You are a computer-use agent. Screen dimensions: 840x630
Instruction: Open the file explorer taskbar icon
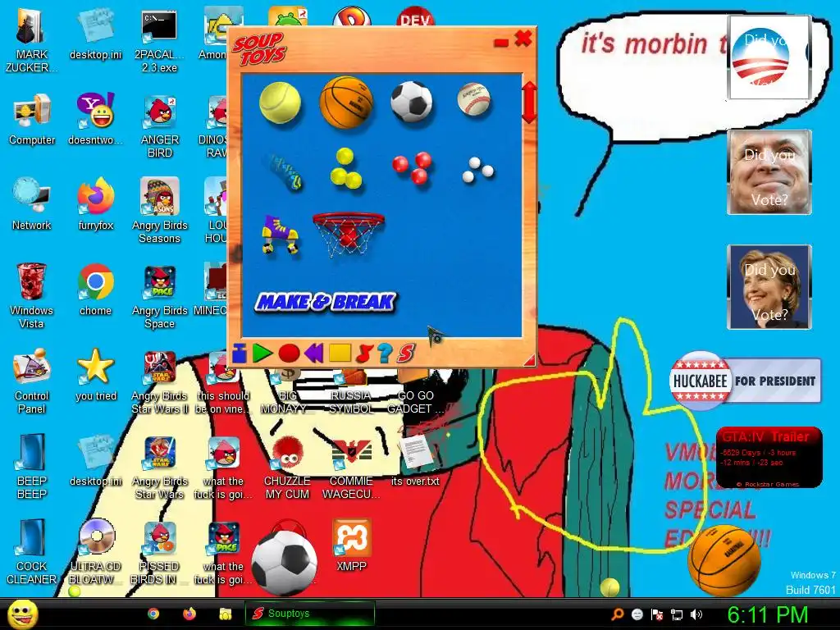pyautogui.click(x=225, y=614)
